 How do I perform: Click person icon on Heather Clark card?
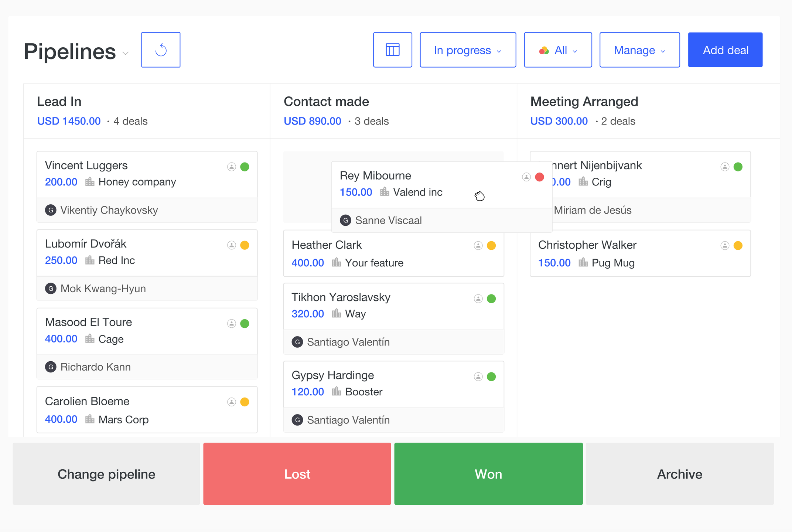coord(478,246)
